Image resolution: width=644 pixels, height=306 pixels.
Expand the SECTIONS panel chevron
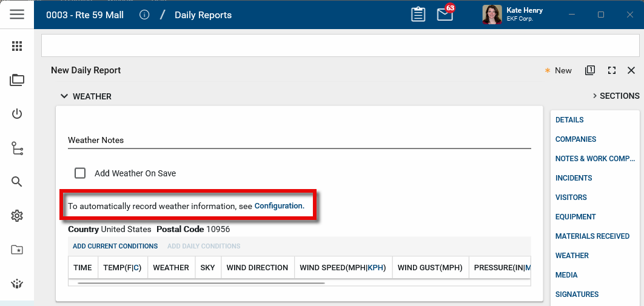594,96
